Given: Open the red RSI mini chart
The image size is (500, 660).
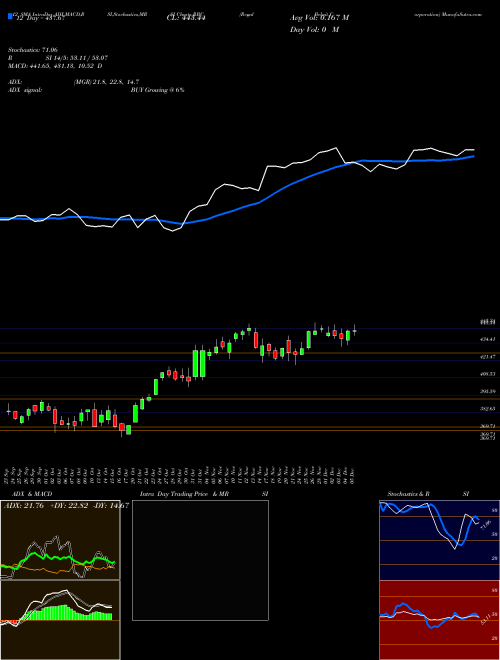Looking at the screenshot, I should tap(439, 620).
